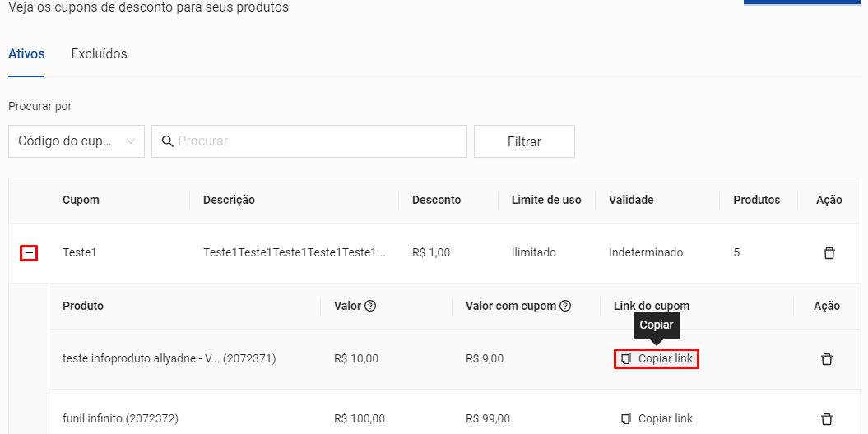Click the truncated Teste1 description text
The width and height of the screenshot is (868, 434).
coord(294,253)
